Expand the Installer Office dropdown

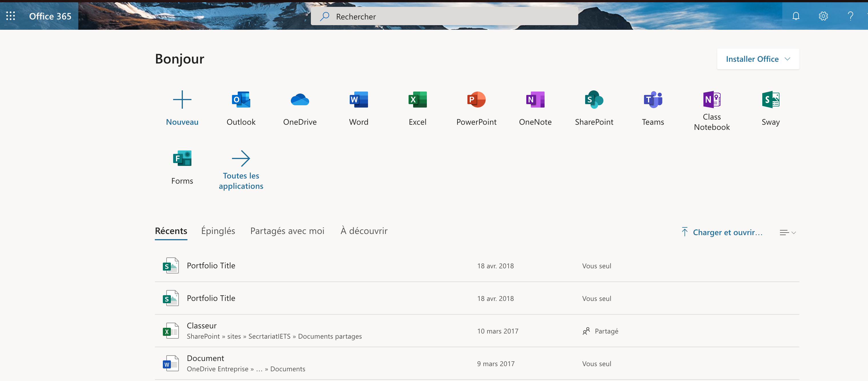[758, 59]
